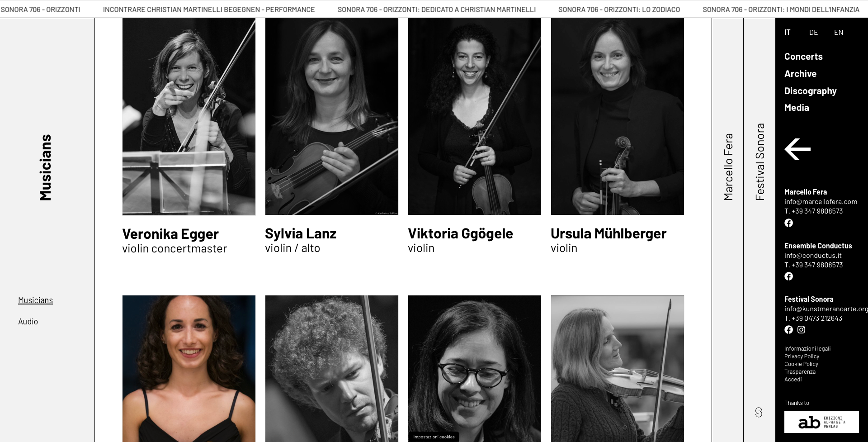Expand the Festival Sonora vertical panel

tap(759, 162)
